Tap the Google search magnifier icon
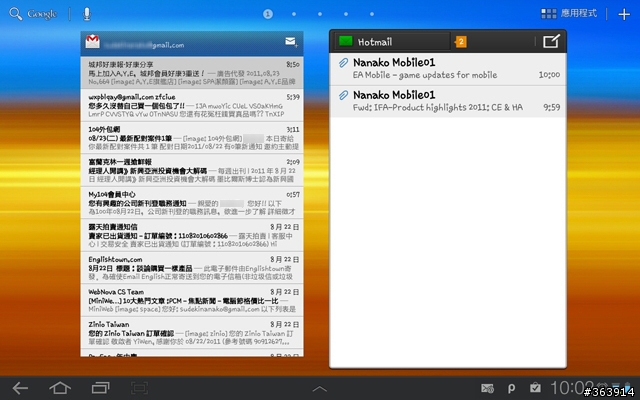This screenshot has width=640, height=400. [16, 14]
